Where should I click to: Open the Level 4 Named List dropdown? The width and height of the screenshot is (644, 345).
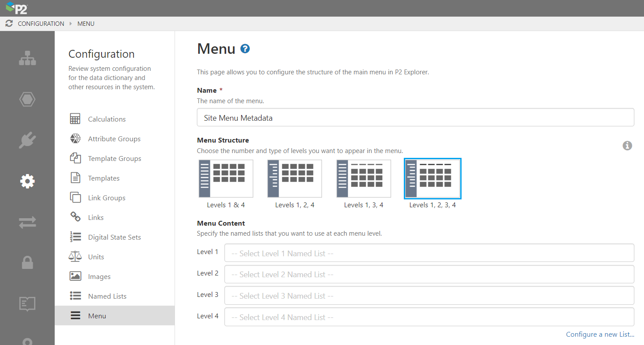click(x=429, y=317)
